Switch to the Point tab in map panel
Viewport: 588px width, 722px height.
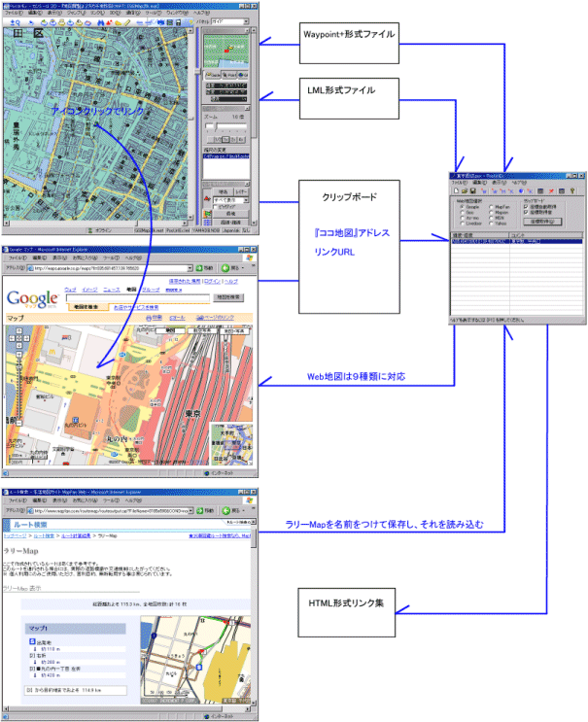click(228, 75)
